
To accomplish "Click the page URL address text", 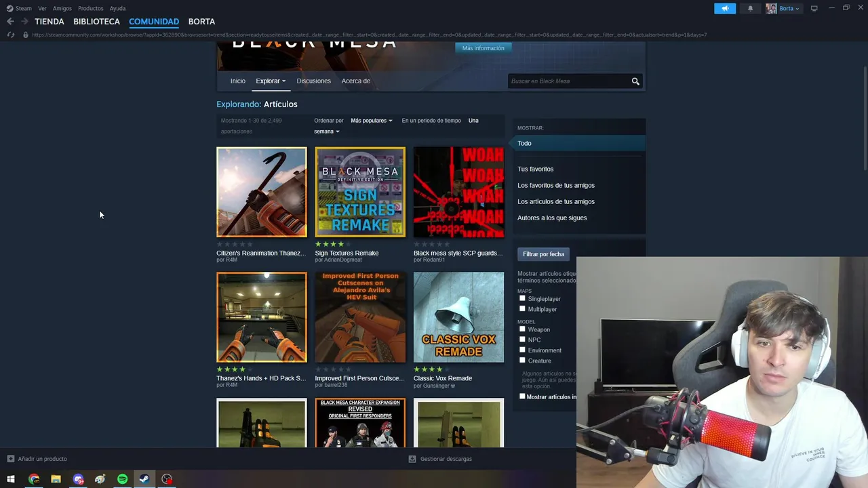I will coord(370,35).
